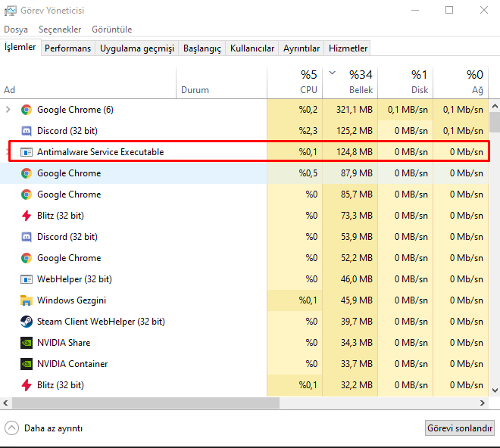Sort processes by the Bellek column header
This screenshot has width=500, height=448.
click(x=350, y=82)
